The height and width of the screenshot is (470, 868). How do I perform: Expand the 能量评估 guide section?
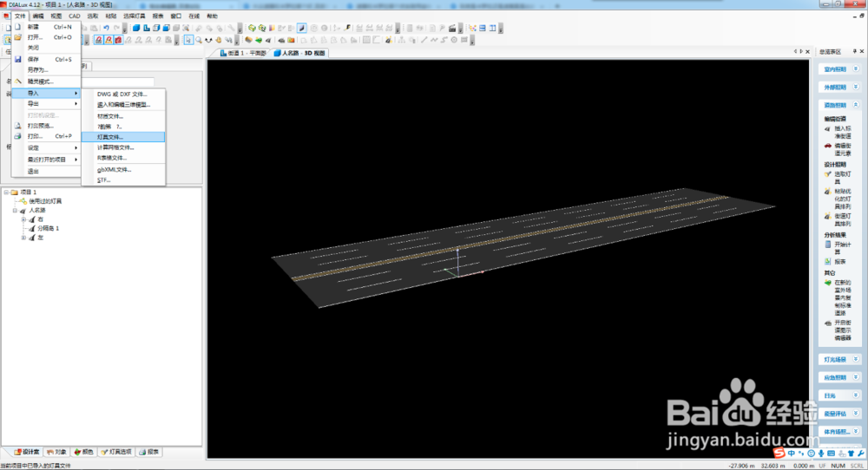(839, 413)
